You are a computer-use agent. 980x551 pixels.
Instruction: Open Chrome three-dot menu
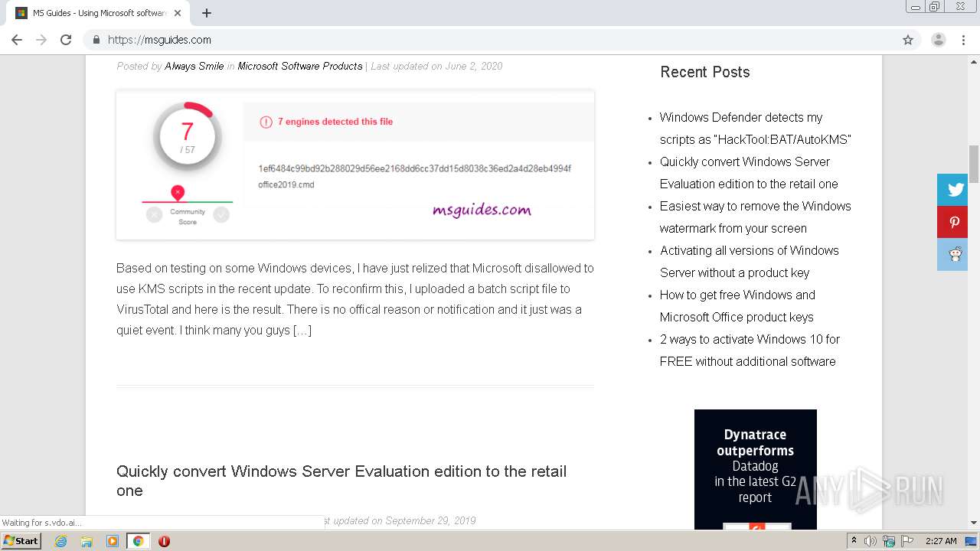(x=964, y=40)
